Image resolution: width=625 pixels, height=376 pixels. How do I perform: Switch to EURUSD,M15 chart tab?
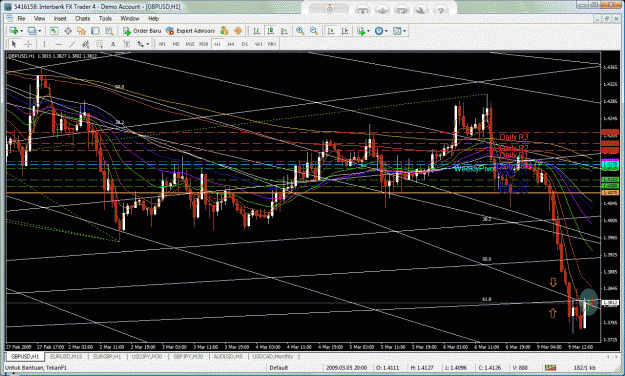(66, 356)
